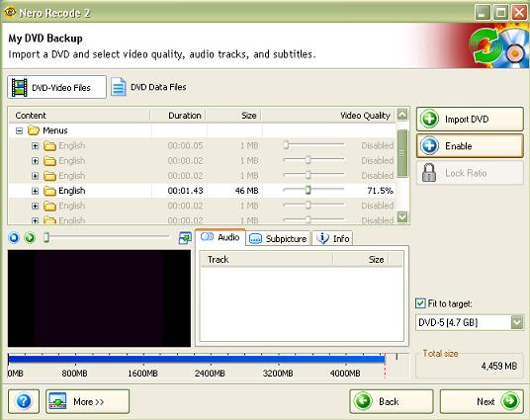
Task: Click the content list scroll down arrow
Action: [x=402, y=216]
